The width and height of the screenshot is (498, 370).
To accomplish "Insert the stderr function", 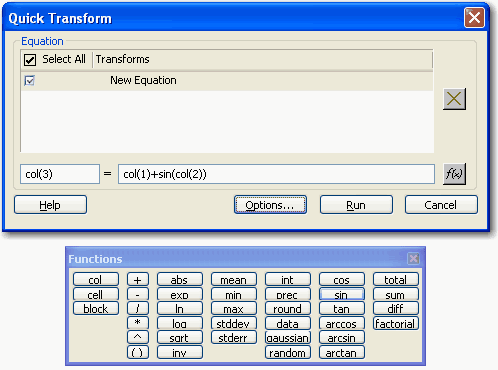I will point(234,337).
